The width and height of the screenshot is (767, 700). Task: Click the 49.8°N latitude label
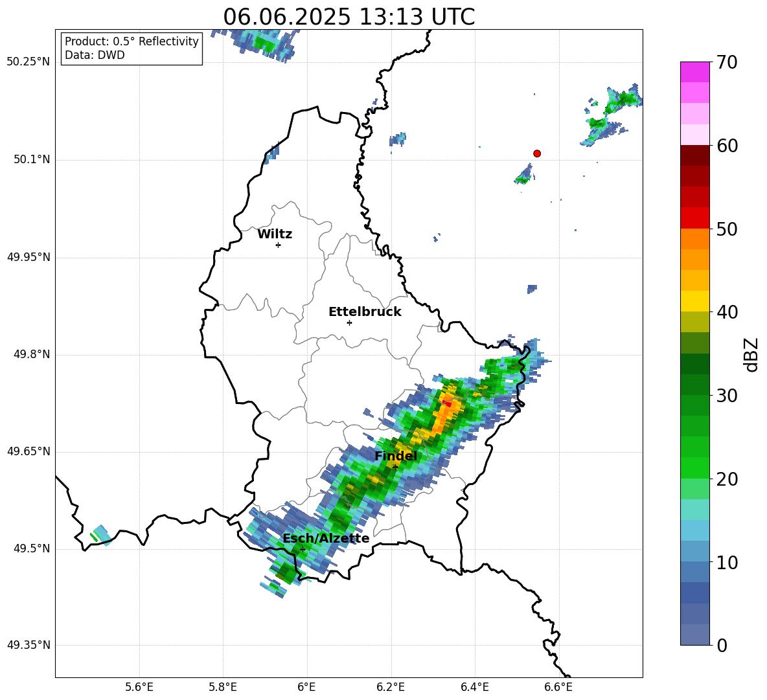pyautogui.click(x=32, y=354)
